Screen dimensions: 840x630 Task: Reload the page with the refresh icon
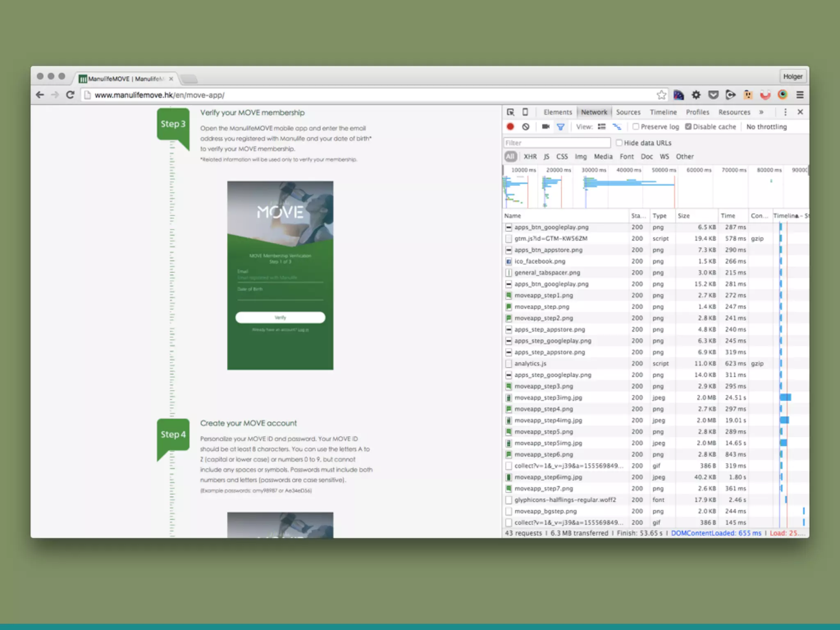[70, 95]
